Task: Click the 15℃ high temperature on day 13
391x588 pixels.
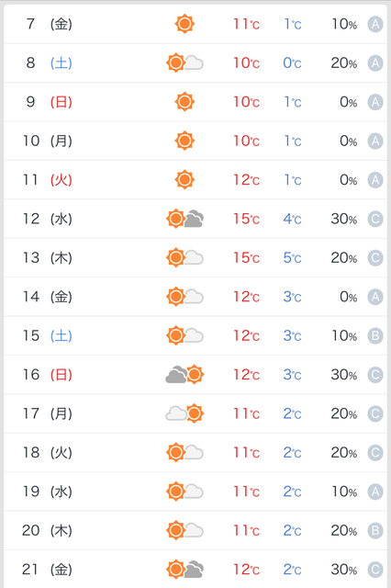Action: pos(246,258)
